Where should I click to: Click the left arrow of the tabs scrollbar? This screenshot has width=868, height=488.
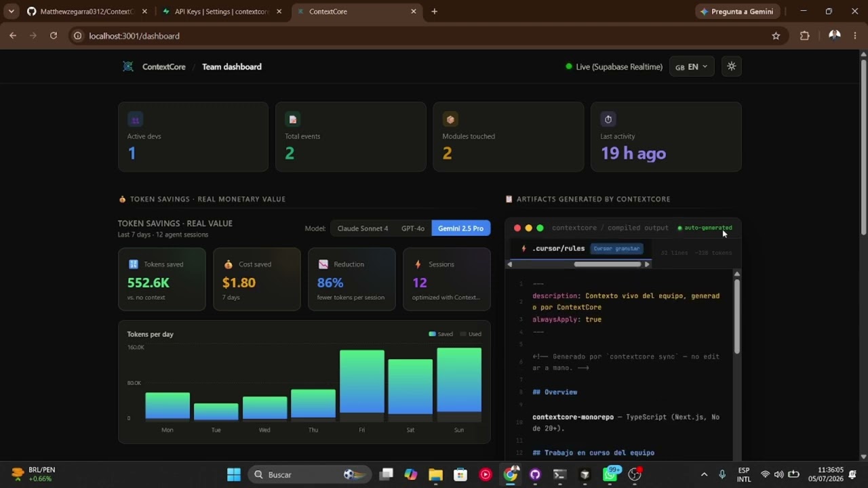point(509,264)
